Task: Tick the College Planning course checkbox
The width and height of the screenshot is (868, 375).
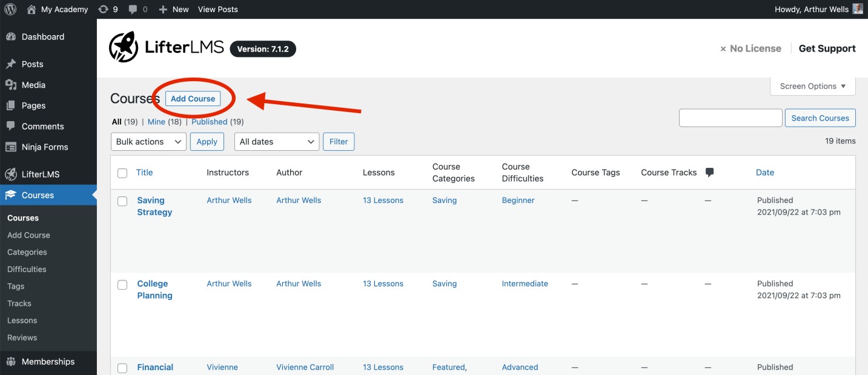Action: coord(122,285)
